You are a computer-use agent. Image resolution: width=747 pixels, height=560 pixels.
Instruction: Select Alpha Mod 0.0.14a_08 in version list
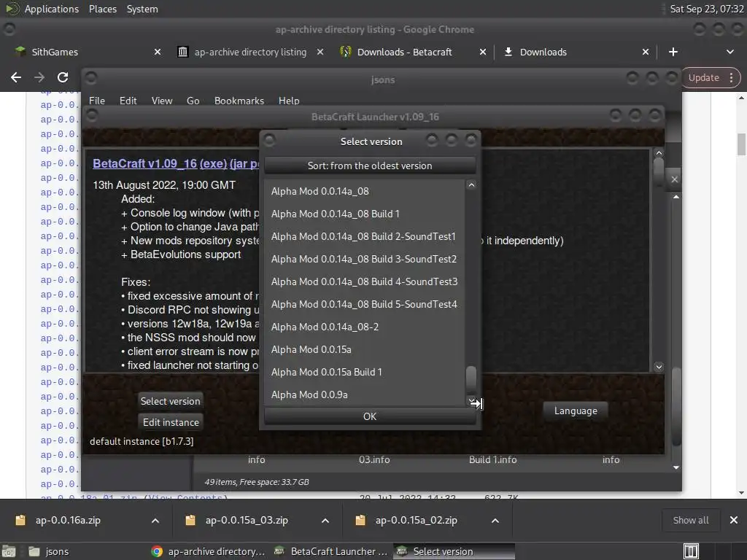pyautogui.click(x=365, y=192)
